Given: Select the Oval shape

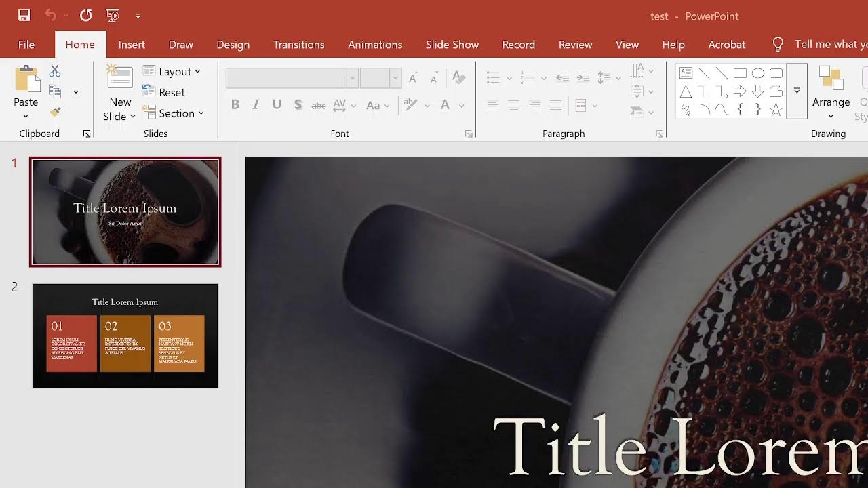Looking at the screenshot, I should 758,73.
